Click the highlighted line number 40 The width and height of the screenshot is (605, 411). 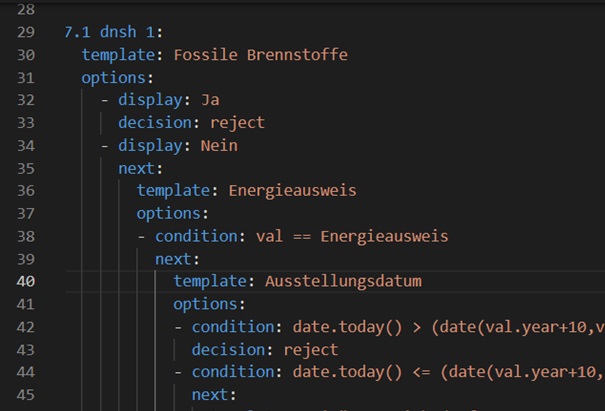click(x=26, y=281)
